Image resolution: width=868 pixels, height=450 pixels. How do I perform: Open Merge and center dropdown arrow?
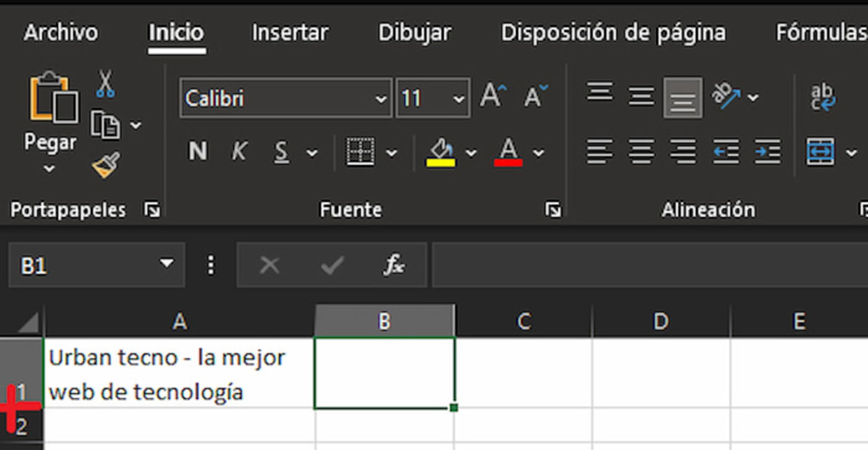[851, 152]
